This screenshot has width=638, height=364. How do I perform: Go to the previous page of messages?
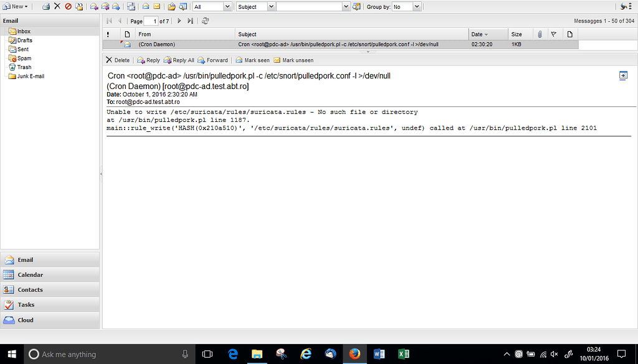(120, 21)
